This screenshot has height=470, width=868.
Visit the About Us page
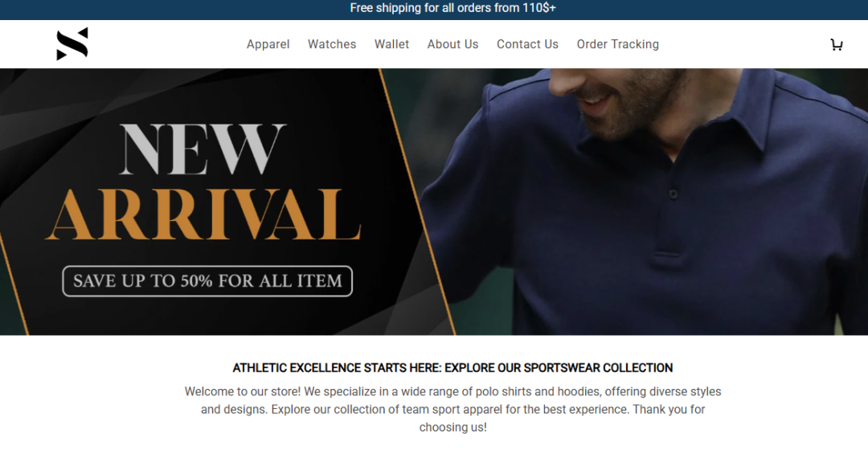coord(452,44)
